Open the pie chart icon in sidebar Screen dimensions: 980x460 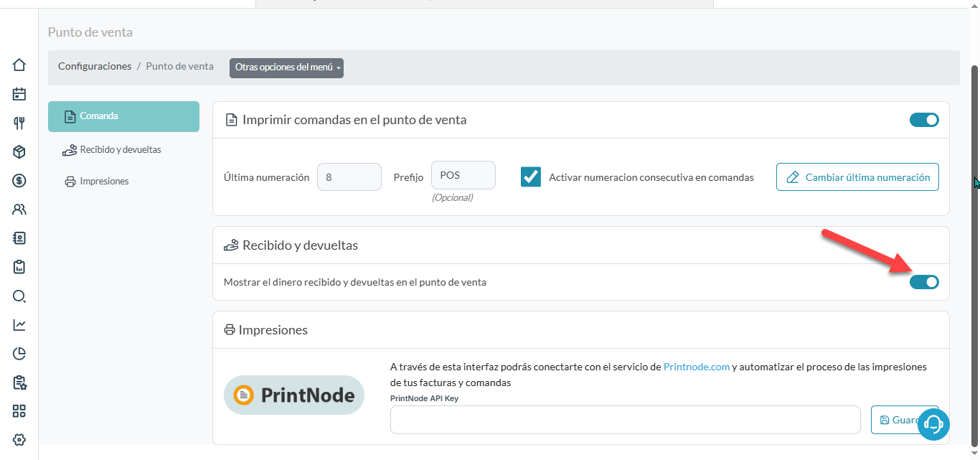[19, 353]
